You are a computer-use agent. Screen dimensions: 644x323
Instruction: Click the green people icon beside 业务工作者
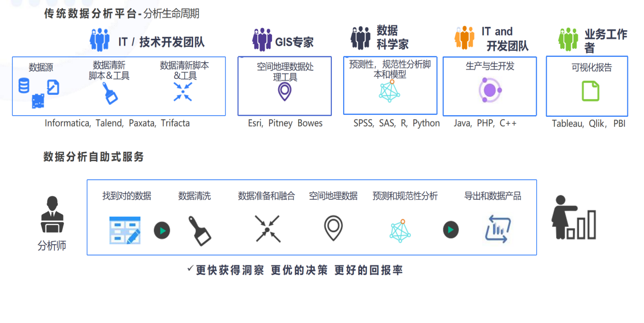click(x=568, y=40)
